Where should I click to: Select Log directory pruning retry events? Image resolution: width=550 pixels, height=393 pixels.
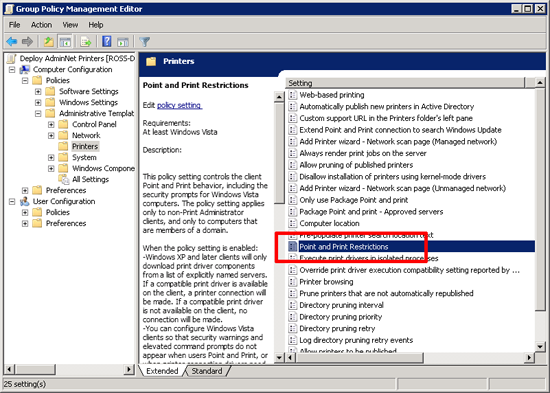click(x=356, y=340)
